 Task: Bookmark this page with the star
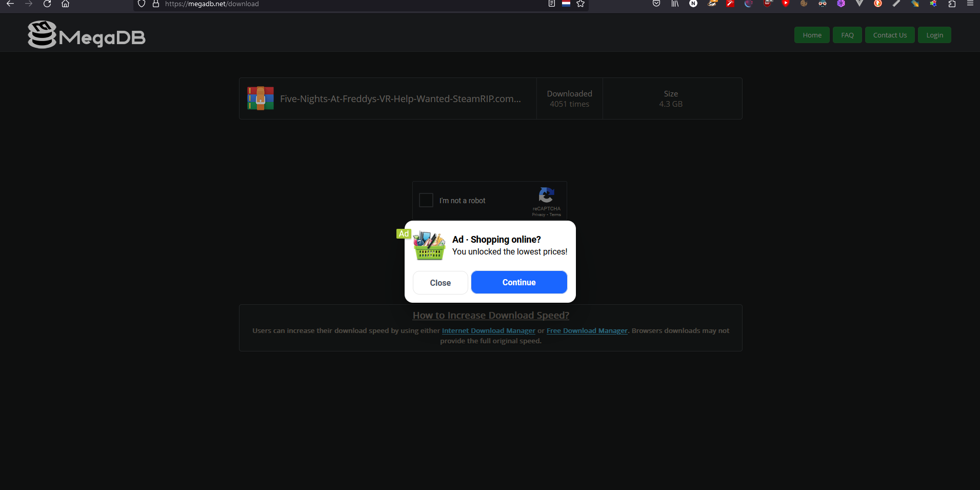pyautogui.click(x=581, y=4)
